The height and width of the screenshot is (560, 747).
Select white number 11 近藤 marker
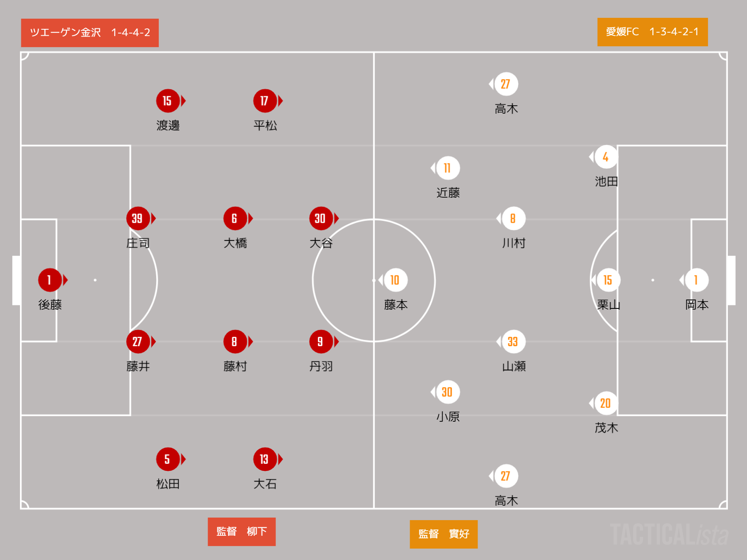448,168
